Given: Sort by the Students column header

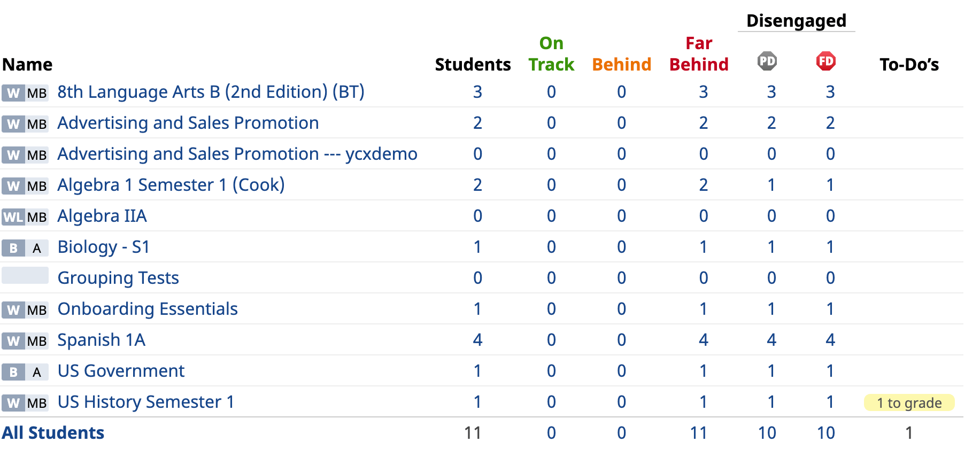Looking at the screenshot, I should (x=473, y=64).
